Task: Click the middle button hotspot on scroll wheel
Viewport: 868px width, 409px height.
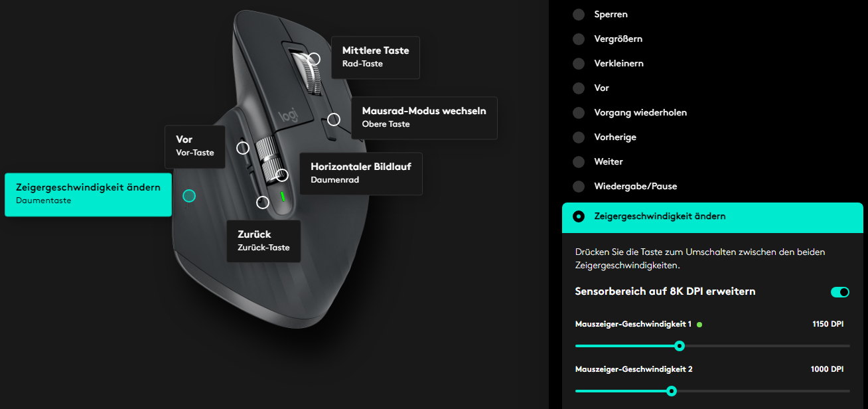Action: 315,59
